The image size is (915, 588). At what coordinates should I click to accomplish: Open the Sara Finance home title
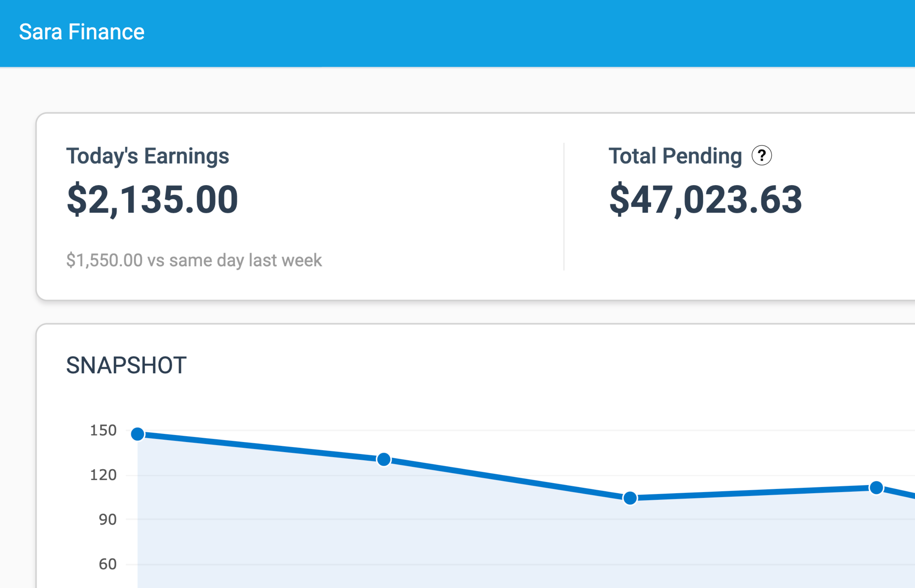(x=82, y=32)
